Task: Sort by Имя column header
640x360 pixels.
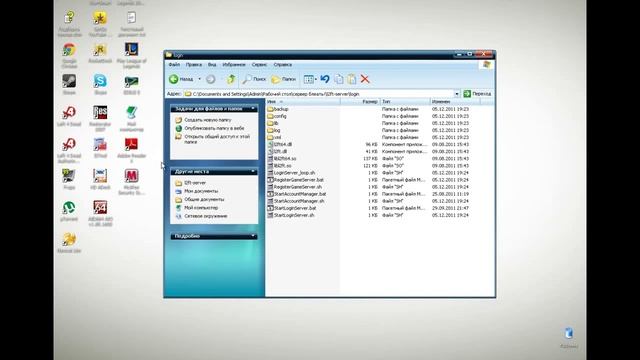Action: tap(303, 101)
